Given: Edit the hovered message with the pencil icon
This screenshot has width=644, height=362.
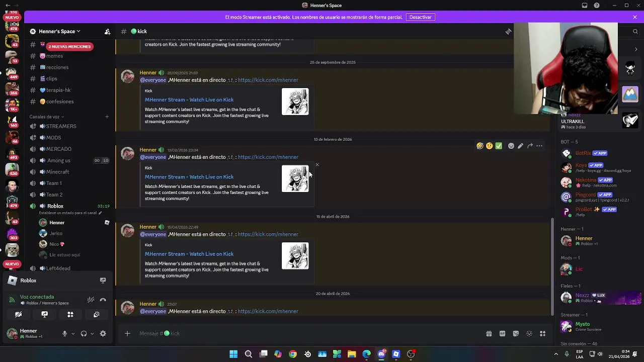Looking at the screenshot, I should pos(520,146).
